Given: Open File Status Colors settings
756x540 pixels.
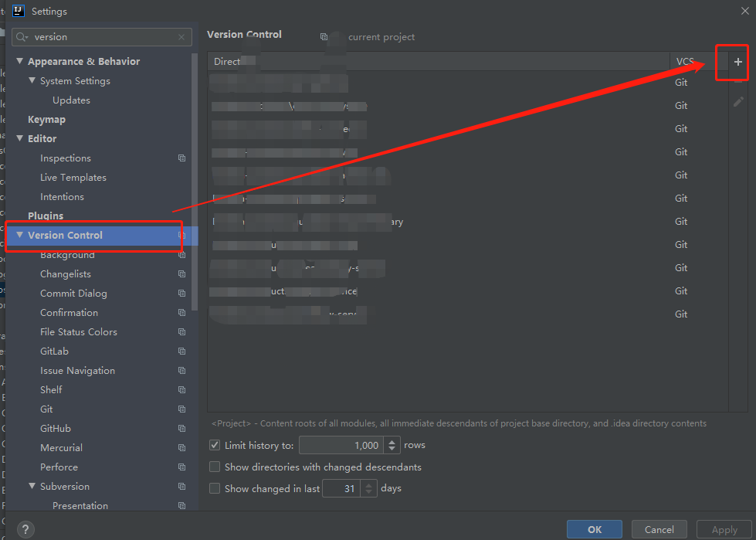Looking at the screenshot, I should 79,331.
